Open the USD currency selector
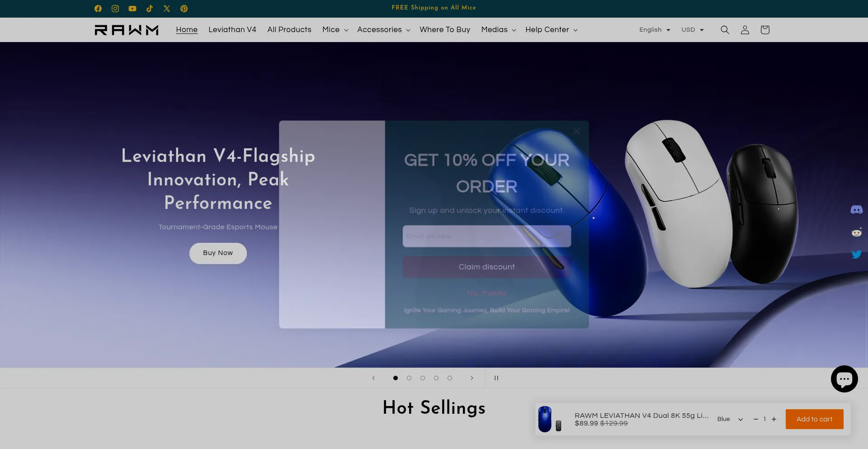868x449 pixels. (693, 30)
